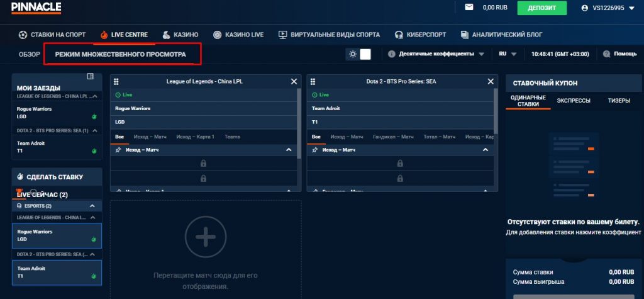Click the Pinnacle logo
The width and height of the screenshot is (644, 299).
pos(36,8)
